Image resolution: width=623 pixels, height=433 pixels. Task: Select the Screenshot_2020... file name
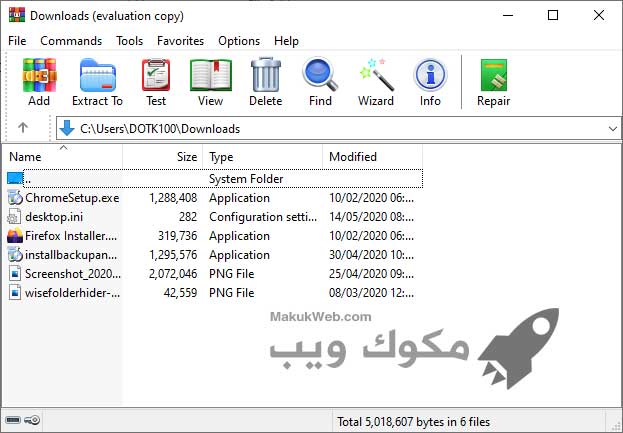pyautogui.click(x=73, y=274)
